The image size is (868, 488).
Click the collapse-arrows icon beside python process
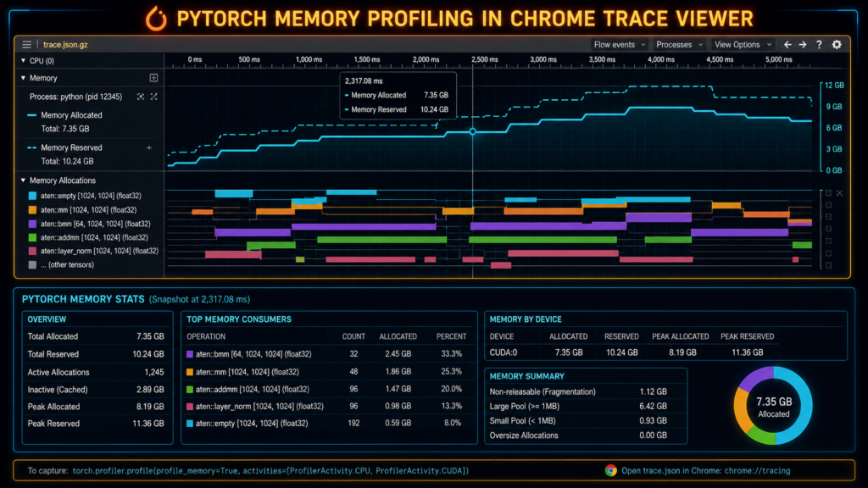click(x=141, y=97)
